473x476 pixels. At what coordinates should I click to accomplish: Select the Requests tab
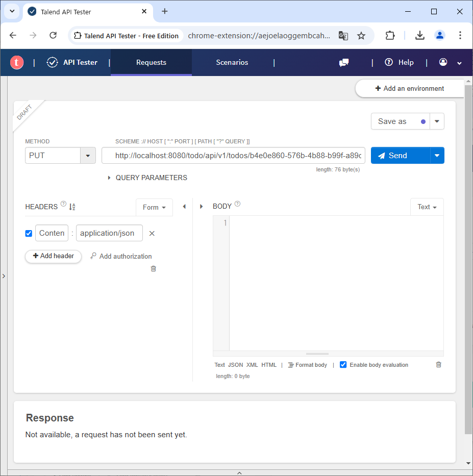tap(151, 62)
